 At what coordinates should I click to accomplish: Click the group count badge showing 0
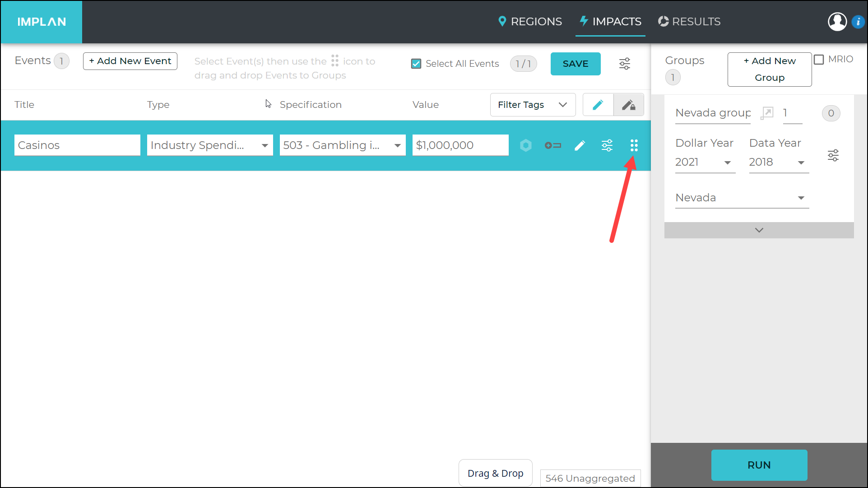(x=831, y=113)
